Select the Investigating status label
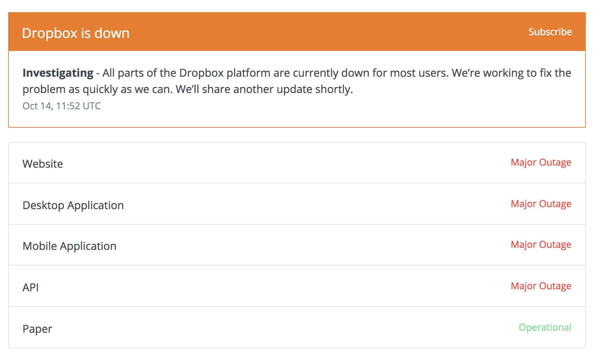The height and width of the screenshot is (364, 596). coord(57,73)
